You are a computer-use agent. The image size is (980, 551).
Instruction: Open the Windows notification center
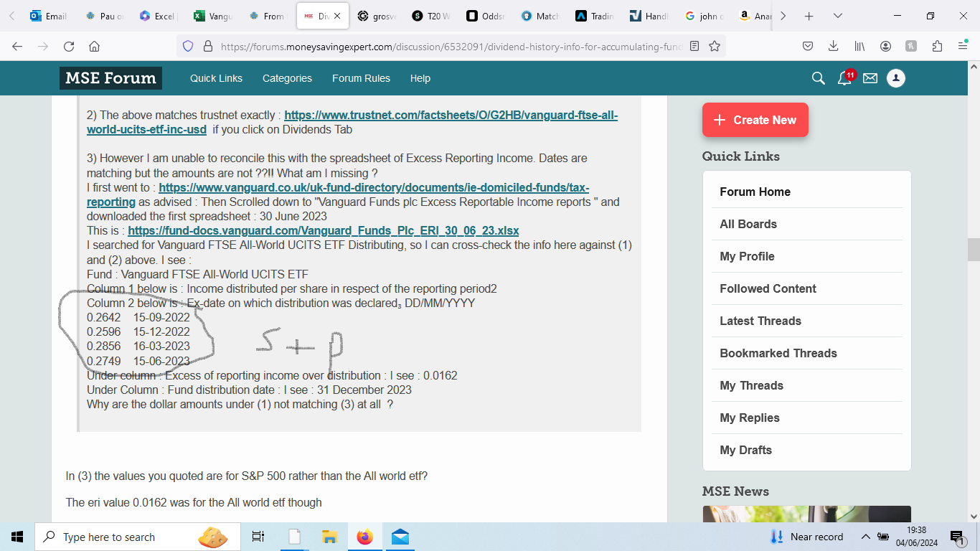pos(958,537)
